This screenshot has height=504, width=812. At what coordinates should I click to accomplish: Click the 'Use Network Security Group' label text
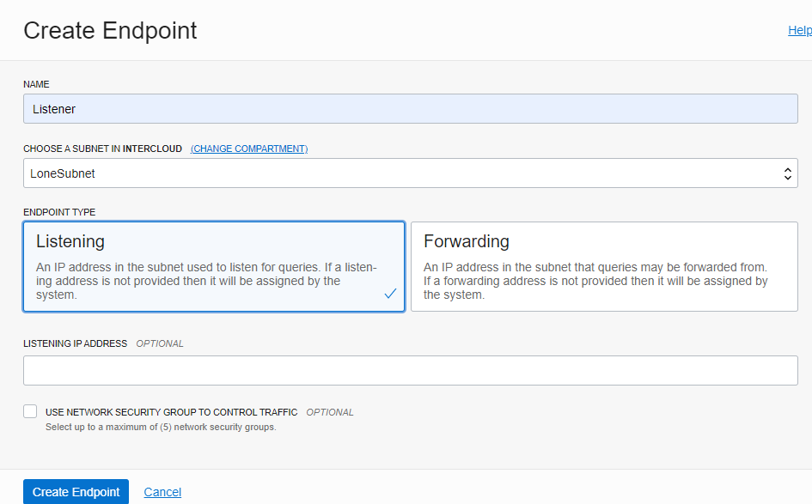[x=171, y=412]
